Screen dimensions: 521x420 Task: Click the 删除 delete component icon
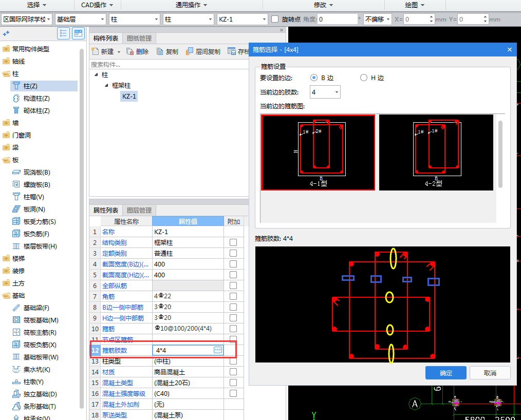(x=130, y=51)
